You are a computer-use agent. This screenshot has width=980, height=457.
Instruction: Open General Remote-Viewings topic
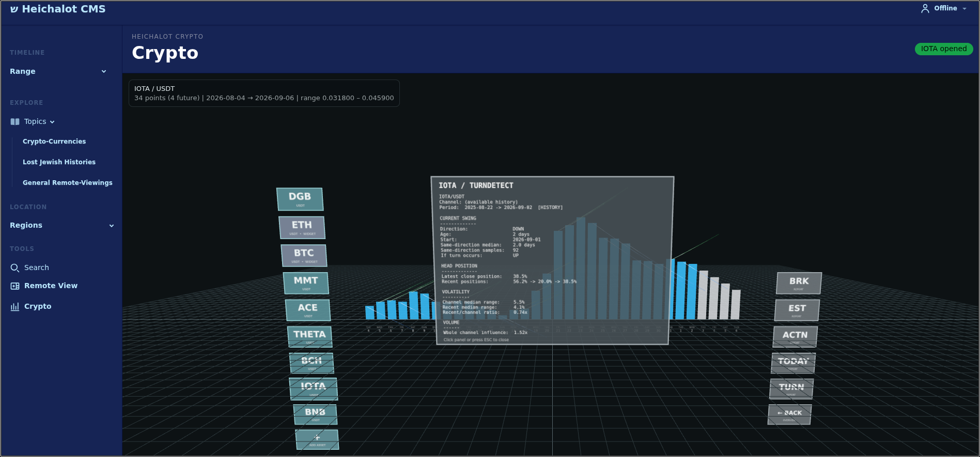point(68,183)
